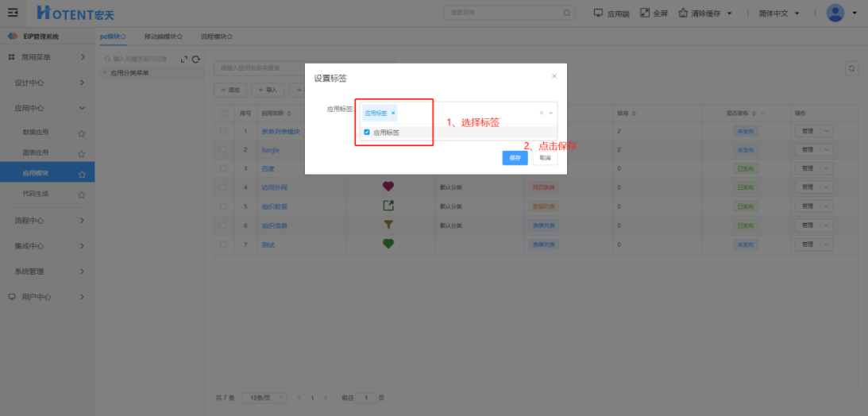Uncheck the 应用标签 option in dropdown list
868x416 pixels.
coord(366,133)
